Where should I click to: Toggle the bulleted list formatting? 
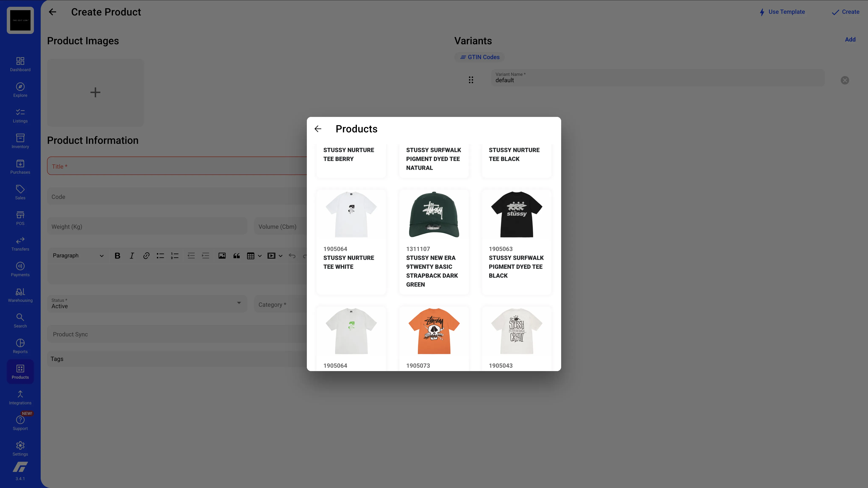[160, 256]
